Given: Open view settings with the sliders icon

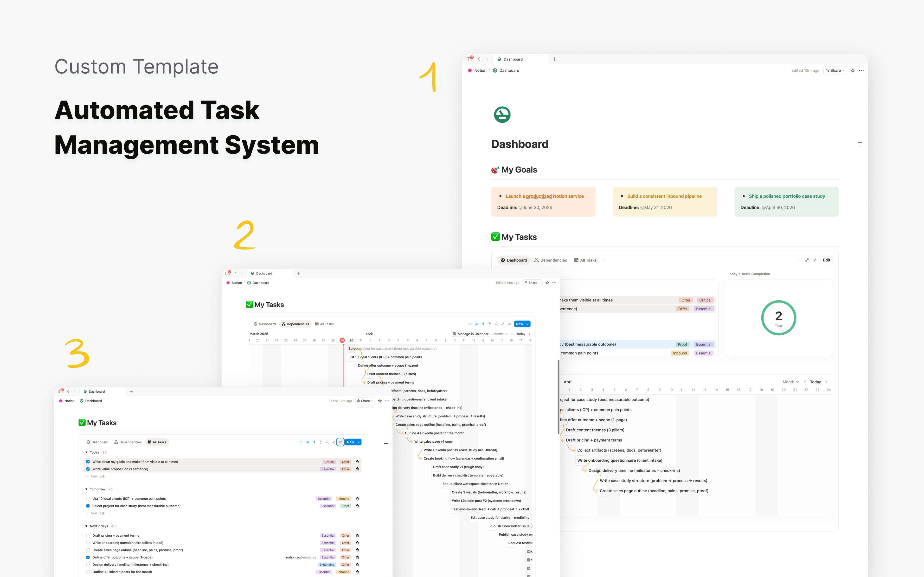Looking at the screenshot, I should (340, 442).
